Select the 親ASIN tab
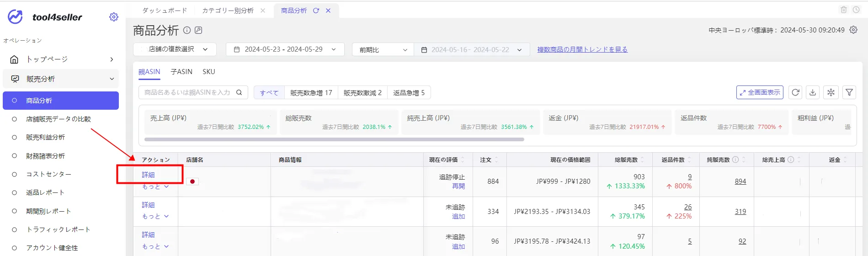The height and width of the screenshot is (256, 868). click(x=149, y=72)
